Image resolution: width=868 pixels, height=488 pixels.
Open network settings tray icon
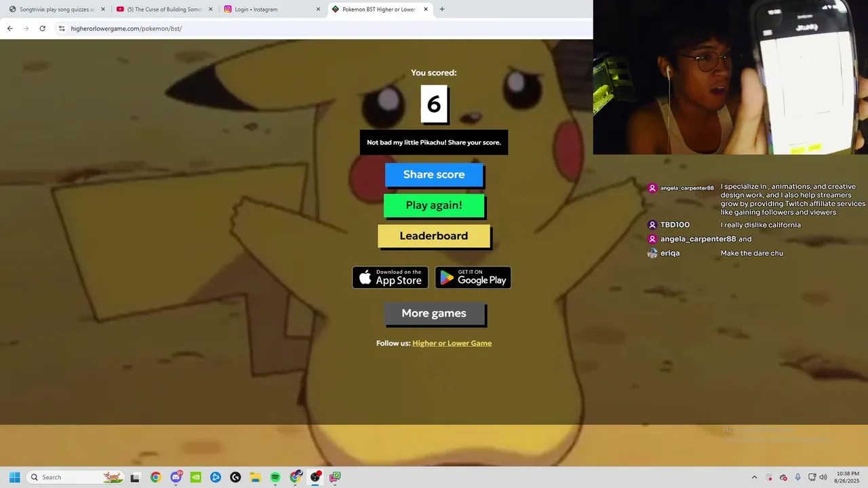click(x=812, y=477)
